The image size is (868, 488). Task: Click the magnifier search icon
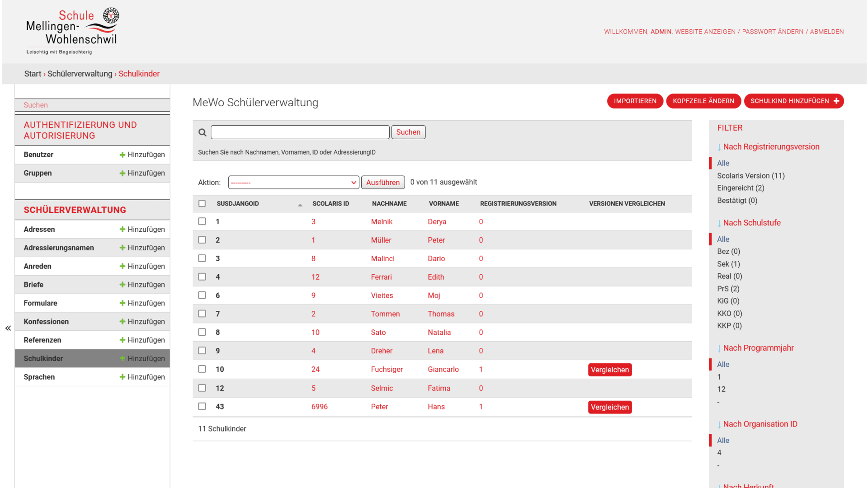[x=202, y=132]
